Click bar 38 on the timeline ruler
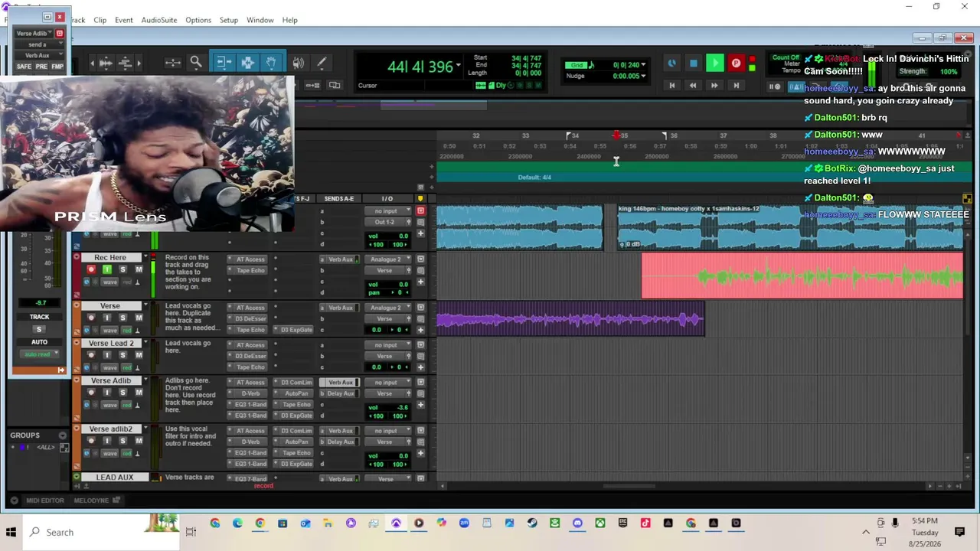Viewport: 980px width, 551px height. coord(773,135)
